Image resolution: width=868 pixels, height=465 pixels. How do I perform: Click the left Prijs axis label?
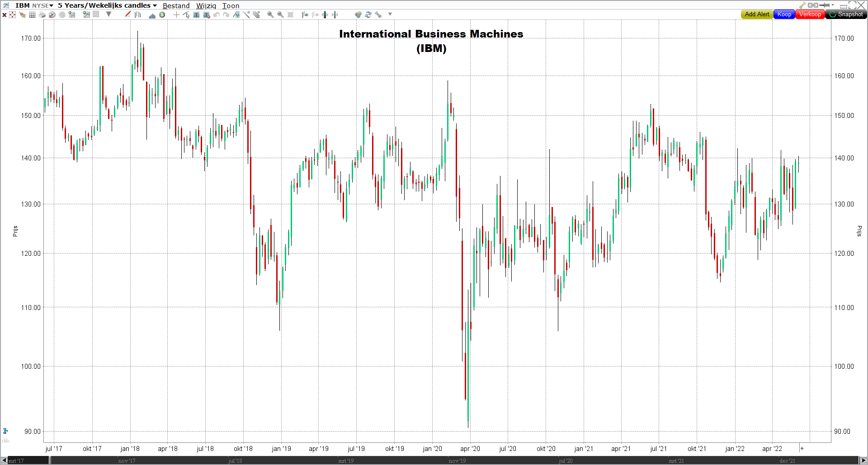[15, 231]
